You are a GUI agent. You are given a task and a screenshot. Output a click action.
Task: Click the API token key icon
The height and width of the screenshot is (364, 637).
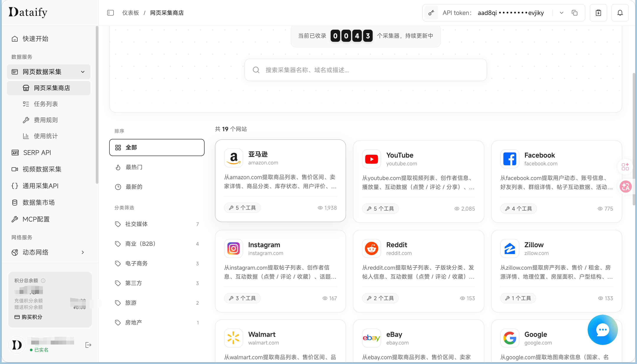pos(431,13)
